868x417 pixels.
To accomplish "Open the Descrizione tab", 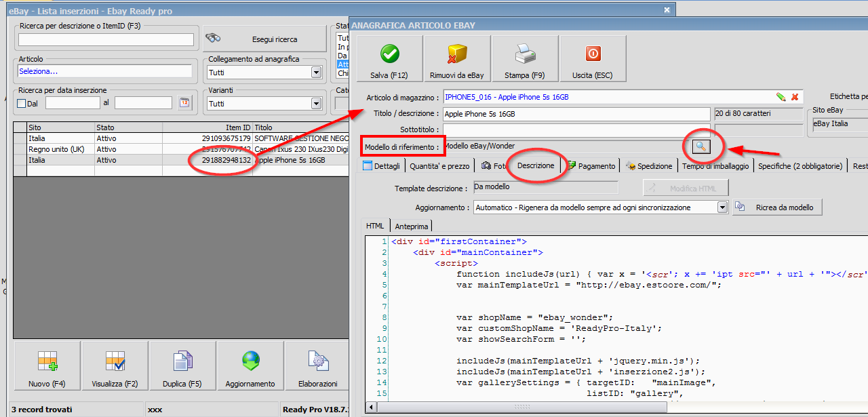I will pyautogui.click(x=535, y=165).
